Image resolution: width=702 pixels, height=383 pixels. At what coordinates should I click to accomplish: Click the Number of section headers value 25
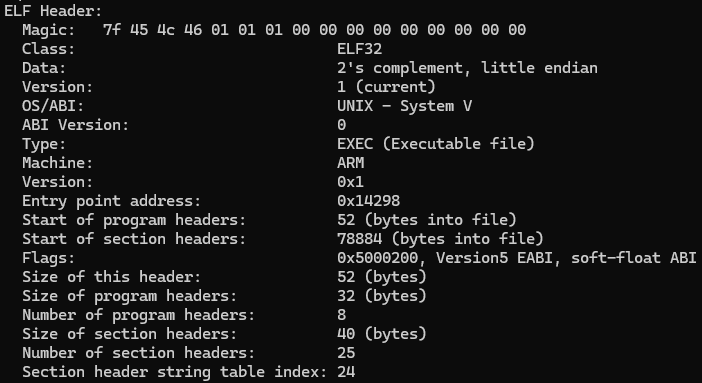346,353
